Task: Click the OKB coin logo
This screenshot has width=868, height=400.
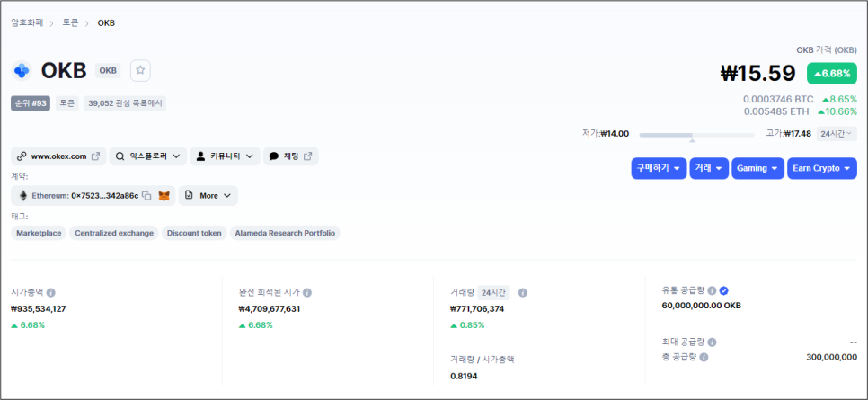Action: click(22, 70)
